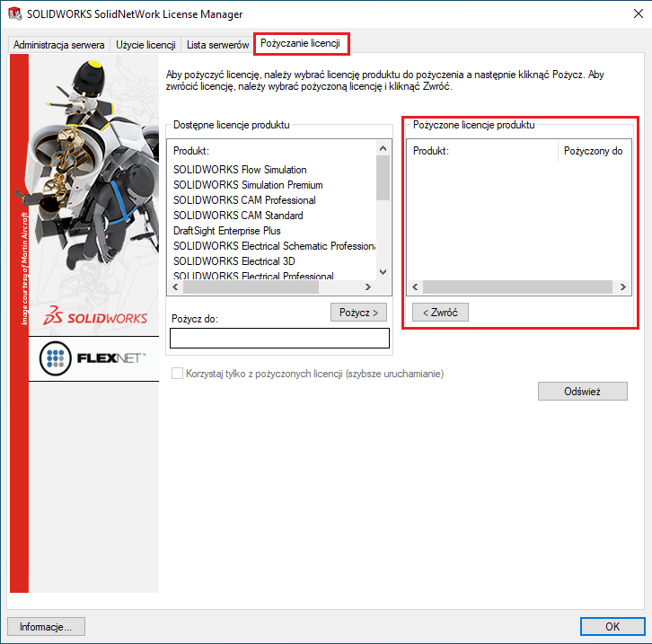Switch to the Użycie licencji tab
The width and height of the screenshot is (652, 644).
tap(145, 44)
